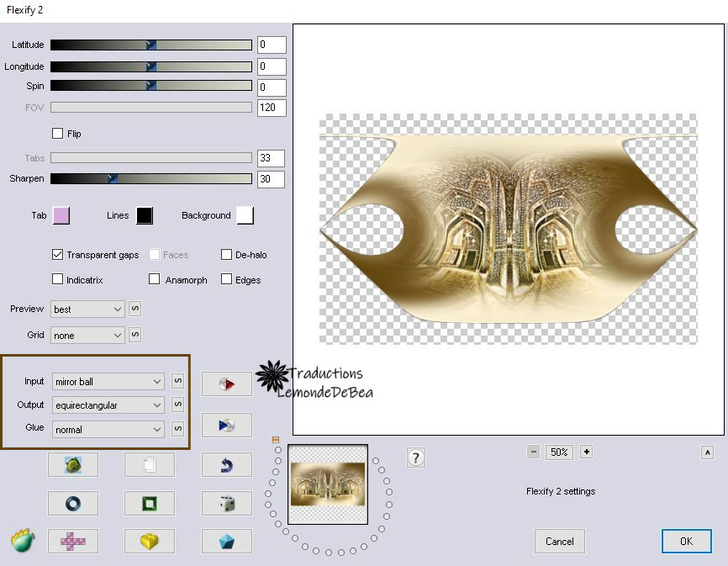
Task: Open the Glue dropdown showing normal
Action: coord(108,430)
